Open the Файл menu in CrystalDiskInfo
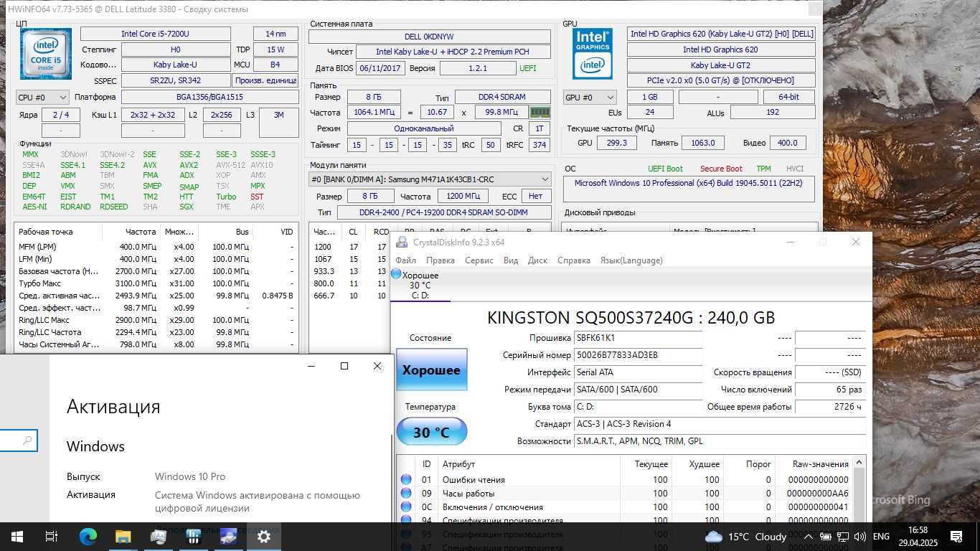 tap(405, 260)
